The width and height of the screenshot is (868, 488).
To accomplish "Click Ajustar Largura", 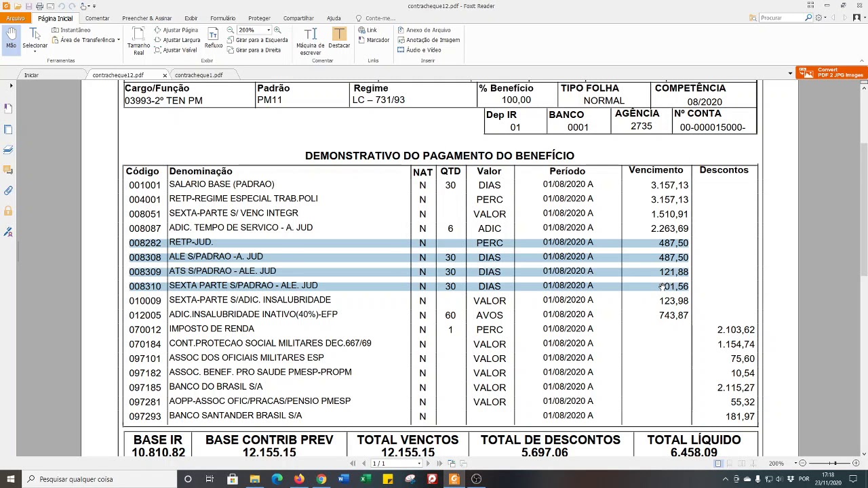I will pos(177,40).
